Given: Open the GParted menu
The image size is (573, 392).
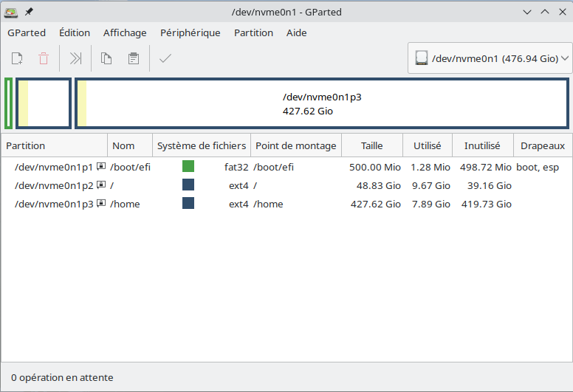Looking at the screenshot, I should pos(27,33).
